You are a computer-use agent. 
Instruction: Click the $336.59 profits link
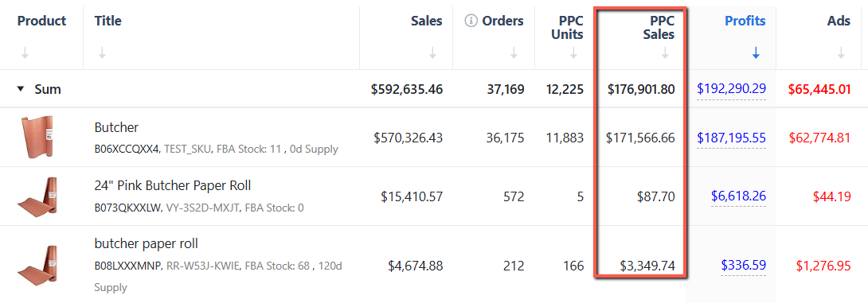pos(744,266)
